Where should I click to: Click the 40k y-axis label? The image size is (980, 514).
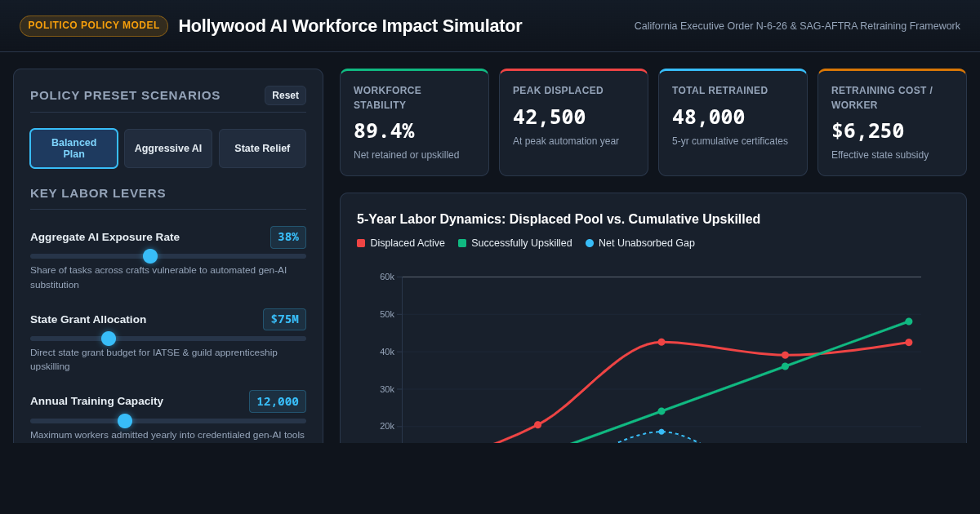tap(387, 352)
